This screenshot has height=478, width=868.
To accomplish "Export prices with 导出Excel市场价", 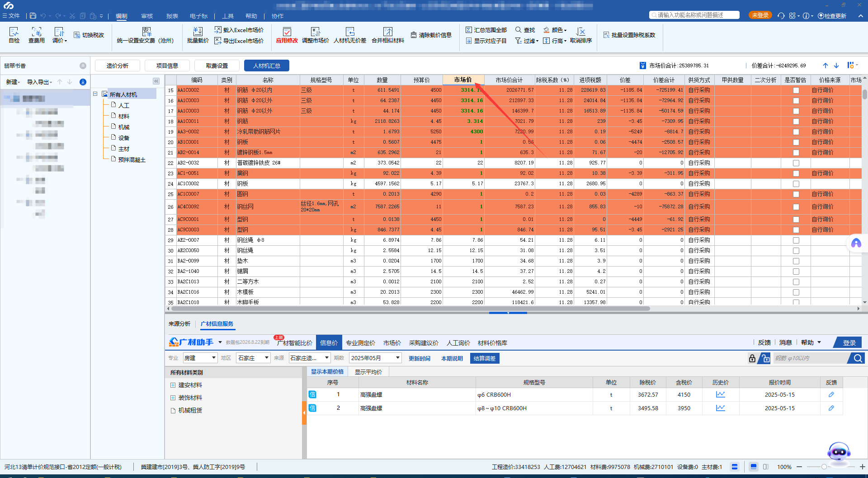I will [x=239, y=41].
